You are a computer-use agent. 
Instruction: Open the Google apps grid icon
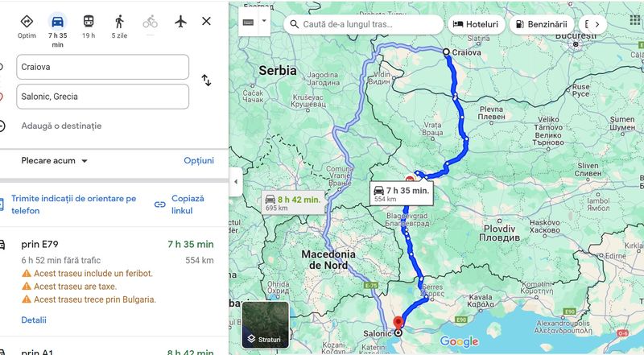coord(635,21)
